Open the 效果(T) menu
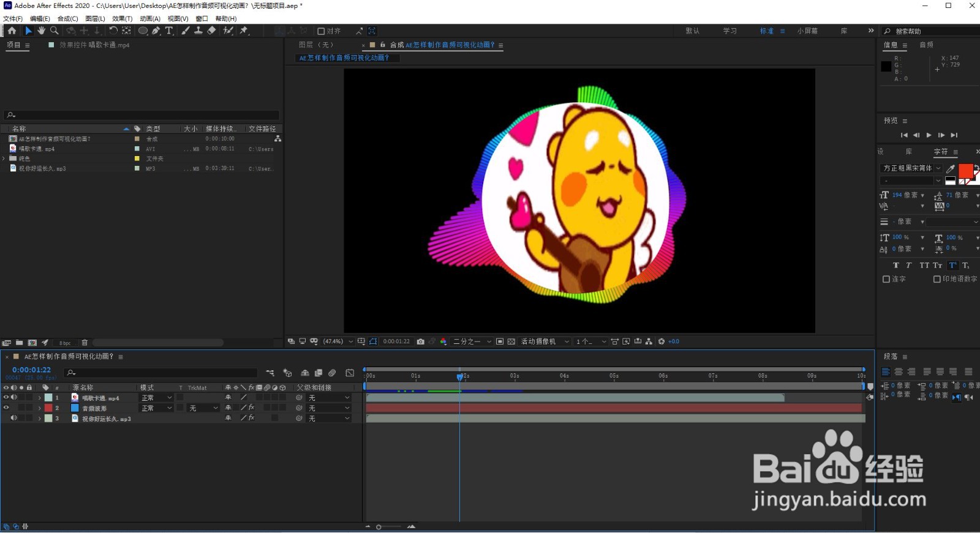This screenshot has width=980, height=533. click(x=122, y=19)
